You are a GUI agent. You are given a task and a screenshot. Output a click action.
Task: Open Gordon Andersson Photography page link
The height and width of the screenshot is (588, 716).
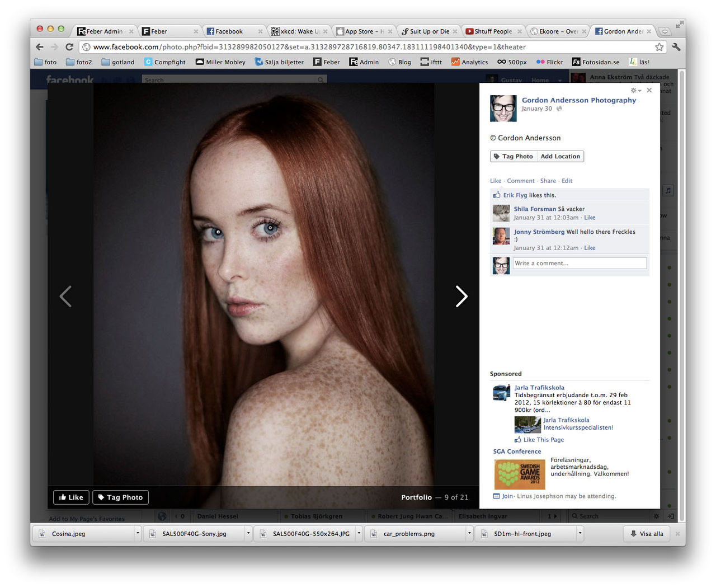click(x=578, y=100)
